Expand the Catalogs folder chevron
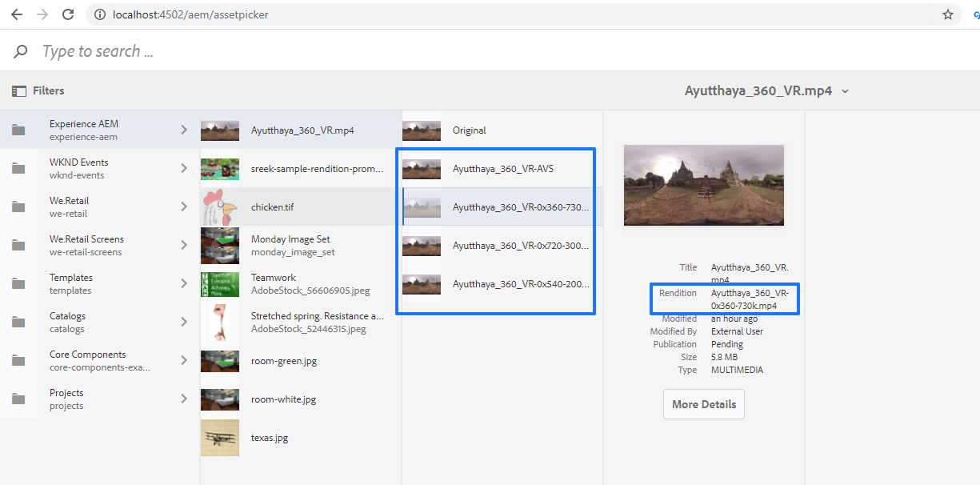The width and height of the screenshot is (980, 485). (184, 322)
